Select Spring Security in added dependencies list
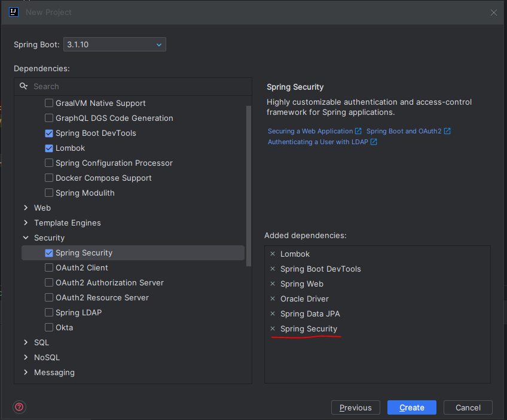The height and width of the screenshot is (420, 507). click(x=309, y=328)
